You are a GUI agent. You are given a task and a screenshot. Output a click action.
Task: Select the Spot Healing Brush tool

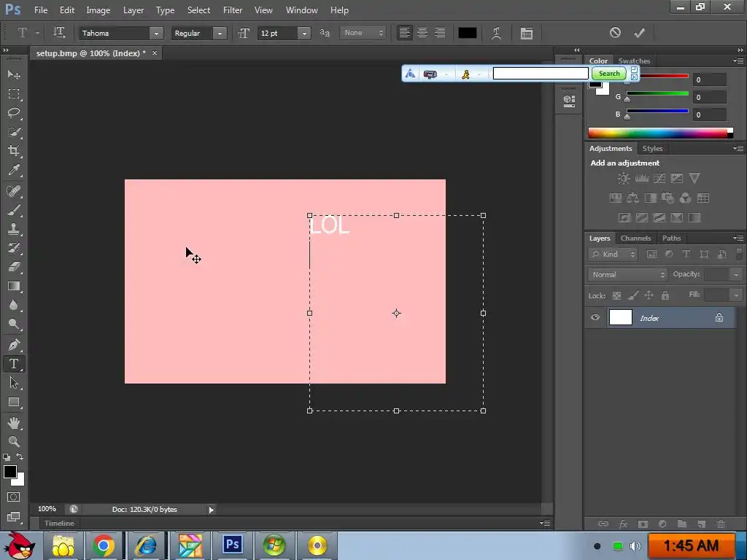tap(14, 191)
